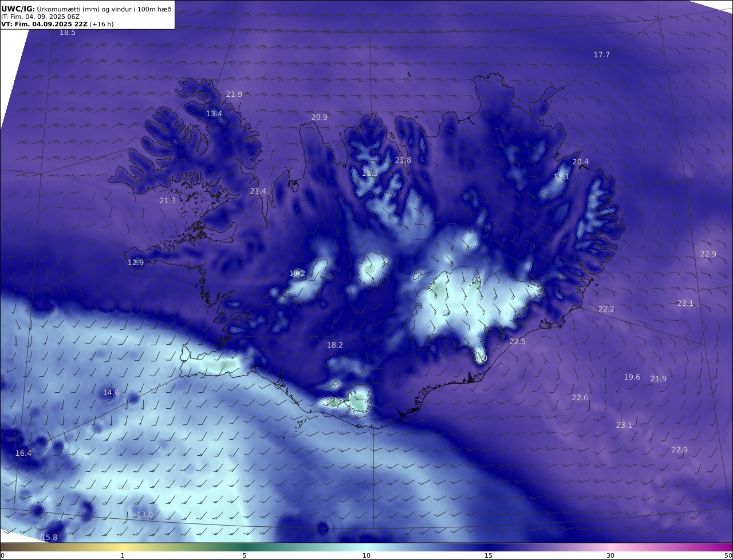Viewport: 733px width, 560px height.
Task: Click the map value 21.4
Action: coord(258,191)
